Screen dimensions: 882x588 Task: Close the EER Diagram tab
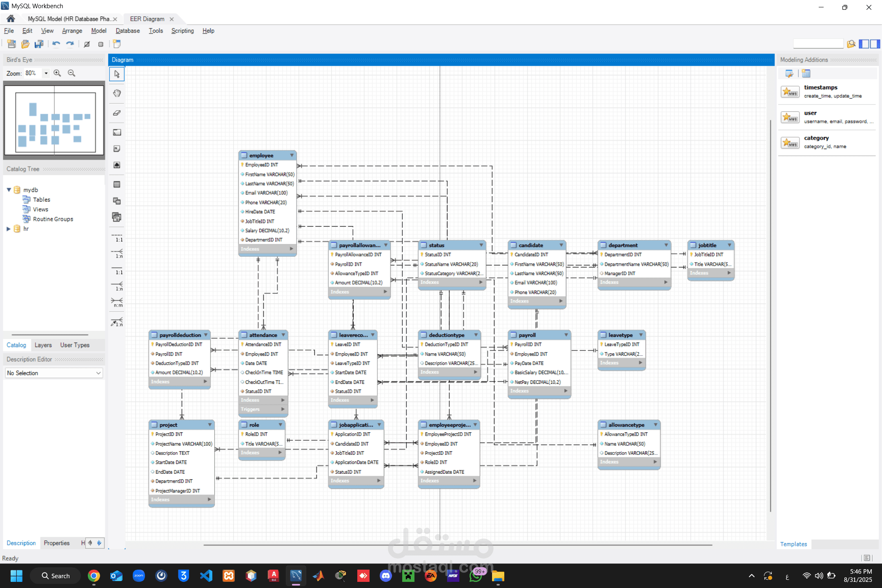172,19
